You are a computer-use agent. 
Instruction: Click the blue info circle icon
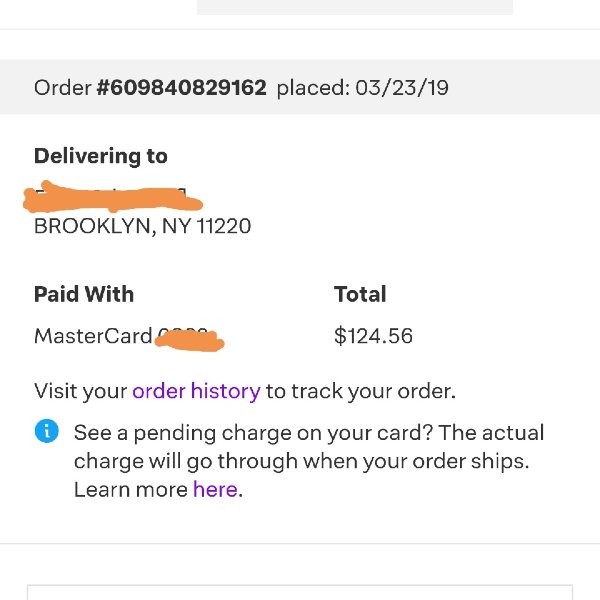(47, 431)
